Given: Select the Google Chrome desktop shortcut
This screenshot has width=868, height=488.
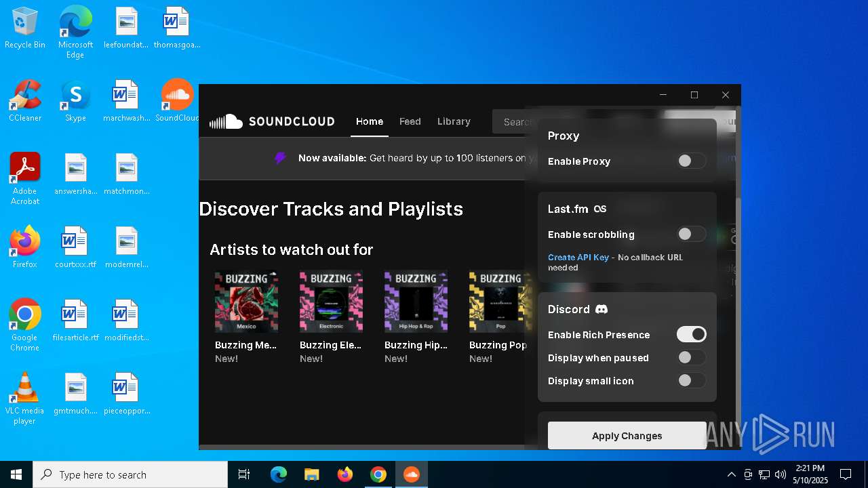Looking at the screenshot, I should pos(25,325).
